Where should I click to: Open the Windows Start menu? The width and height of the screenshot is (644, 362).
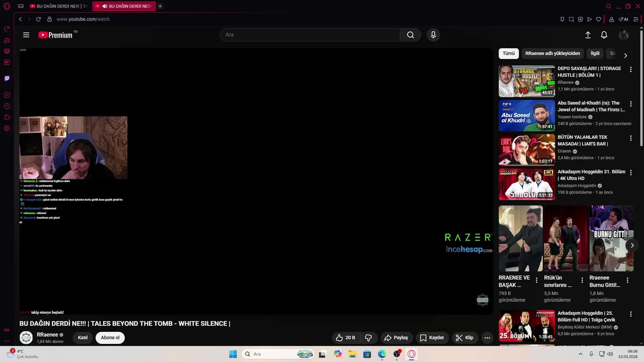pos(233,354)
